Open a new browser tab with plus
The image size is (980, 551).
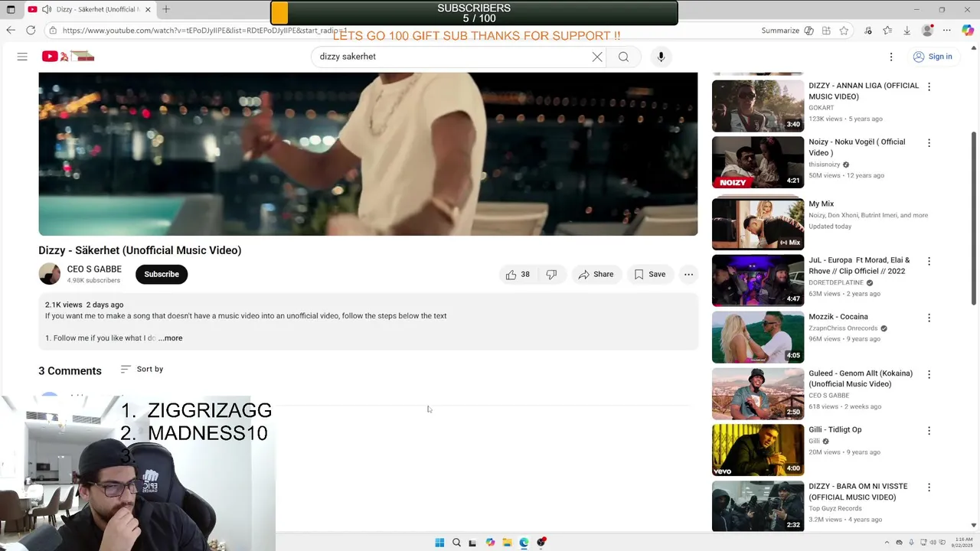(166, 9)
